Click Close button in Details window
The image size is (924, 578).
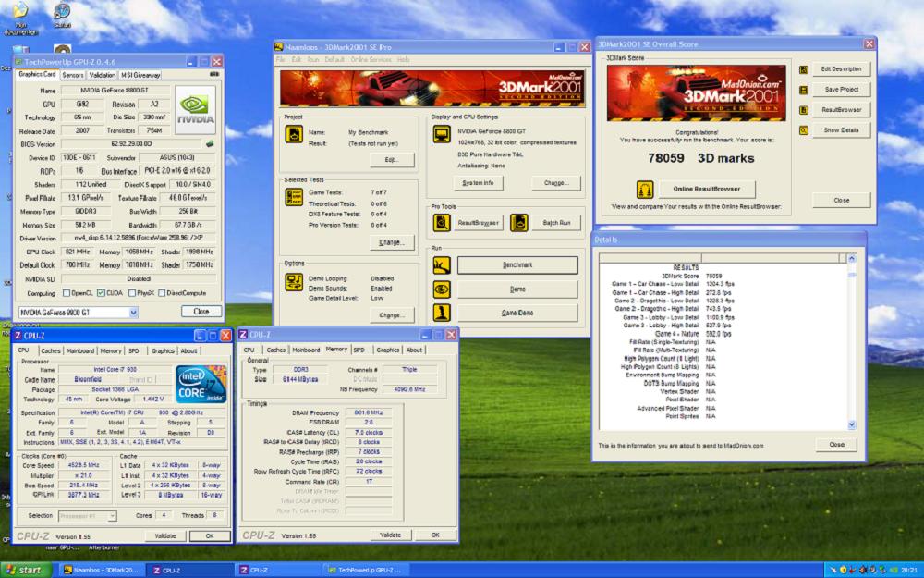point(836,445)
